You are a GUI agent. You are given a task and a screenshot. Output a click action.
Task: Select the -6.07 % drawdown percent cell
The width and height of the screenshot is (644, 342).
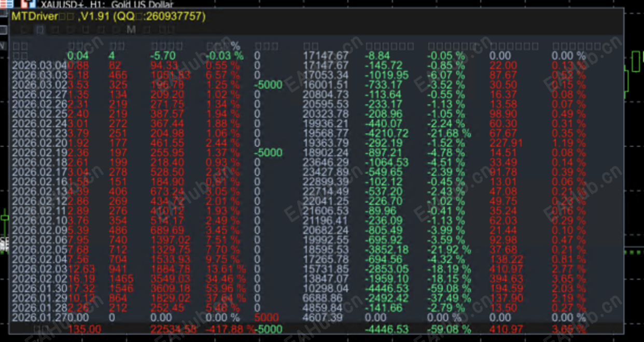[x=446, y=75]
